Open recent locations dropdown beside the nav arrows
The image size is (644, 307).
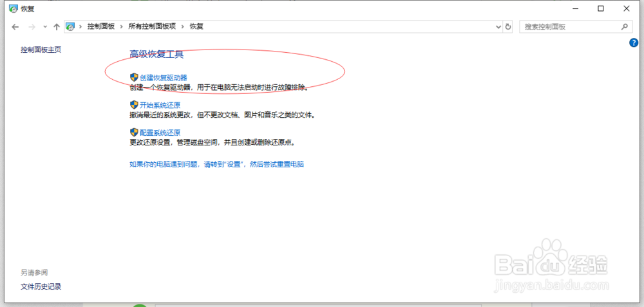pos(45,26)
